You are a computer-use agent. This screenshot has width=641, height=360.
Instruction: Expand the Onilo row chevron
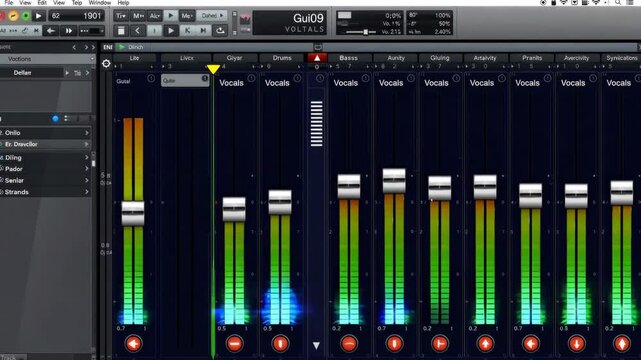point(87,133)
